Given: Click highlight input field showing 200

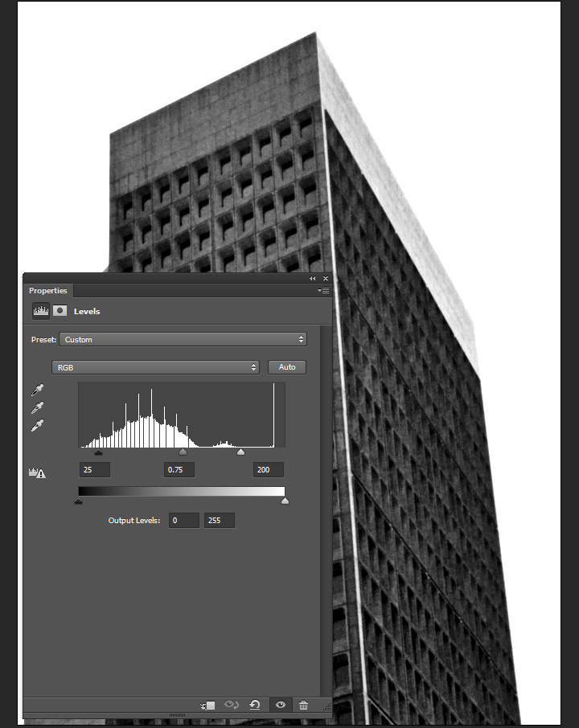Looking at the screenshot, I should click(268, 469).
